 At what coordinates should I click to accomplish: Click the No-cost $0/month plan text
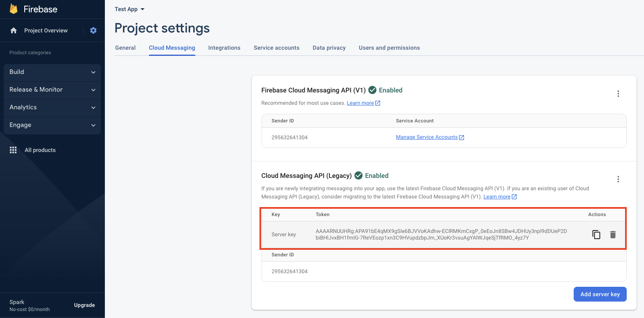[x=30, y=309]
